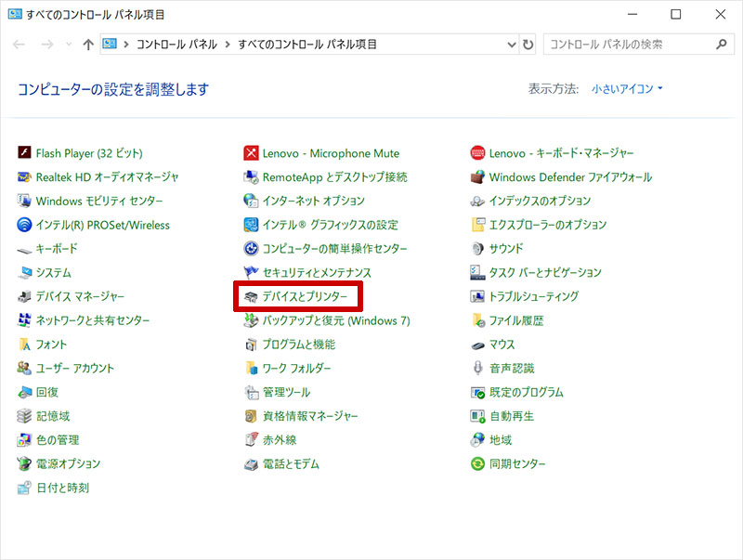
Task: Click the 同期センター icon
Action: (477, 463)
